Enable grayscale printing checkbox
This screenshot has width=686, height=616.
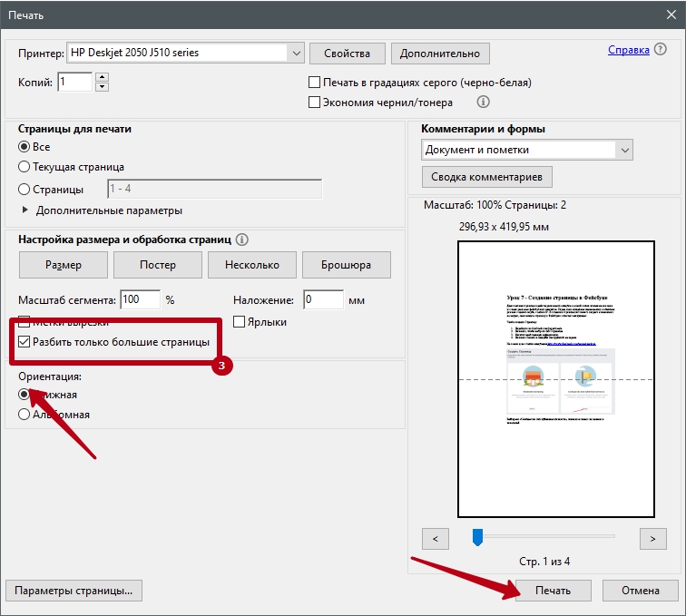315,83
